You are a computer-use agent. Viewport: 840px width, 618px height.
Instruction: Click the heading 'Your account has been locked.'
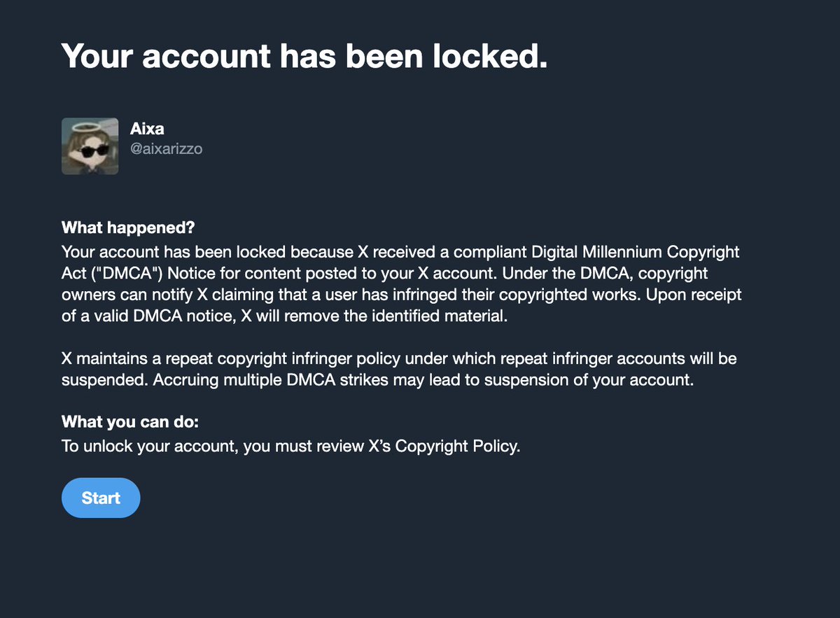(304, 55)
